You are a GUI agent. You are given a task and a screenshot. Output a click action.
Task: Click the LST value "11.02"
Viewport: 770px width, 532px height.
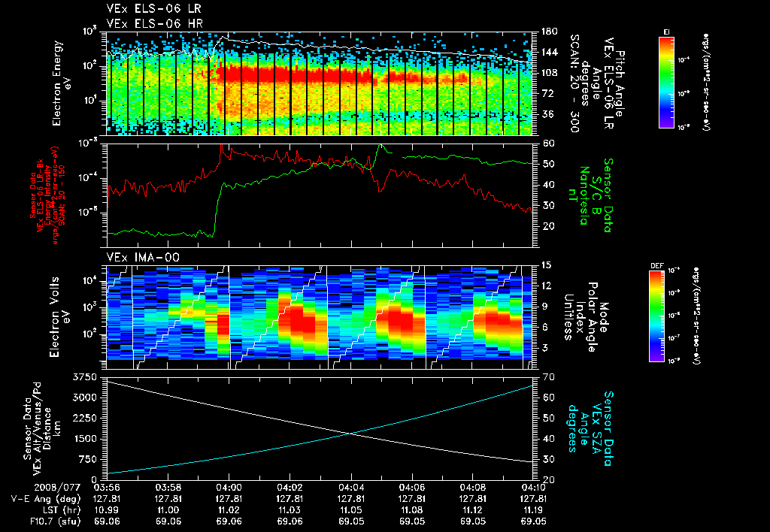point(229,510)
